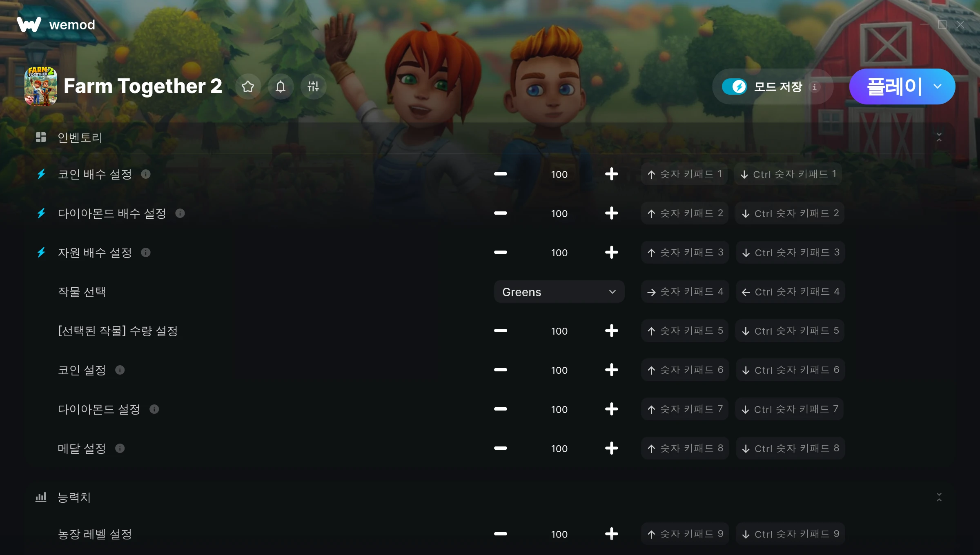Open the sliders settings icon by the title
This screenshot has width=980, height=555.
[313, 87]
